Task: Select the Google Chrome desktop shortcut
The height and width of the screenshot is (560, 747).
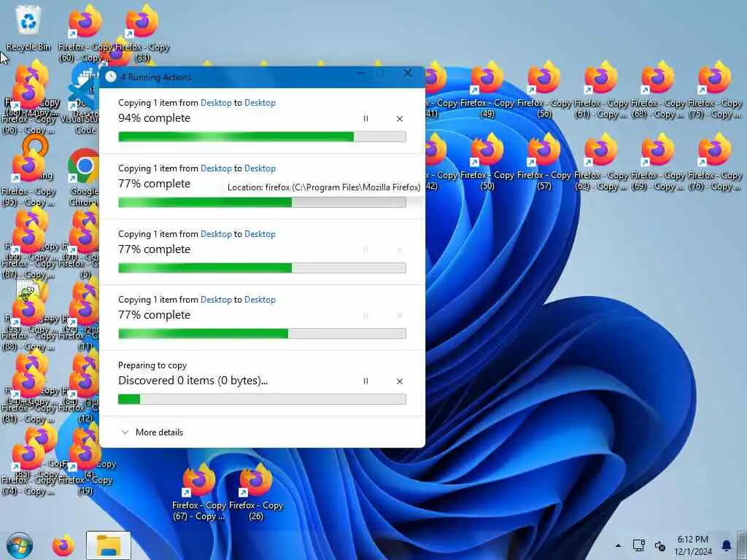Action: (x=84, y=177)
